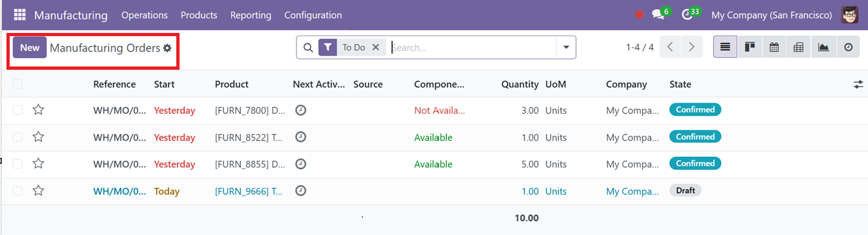Click the 10.00 quantity total
Screen dimensions: 868x235
[526, 218]
